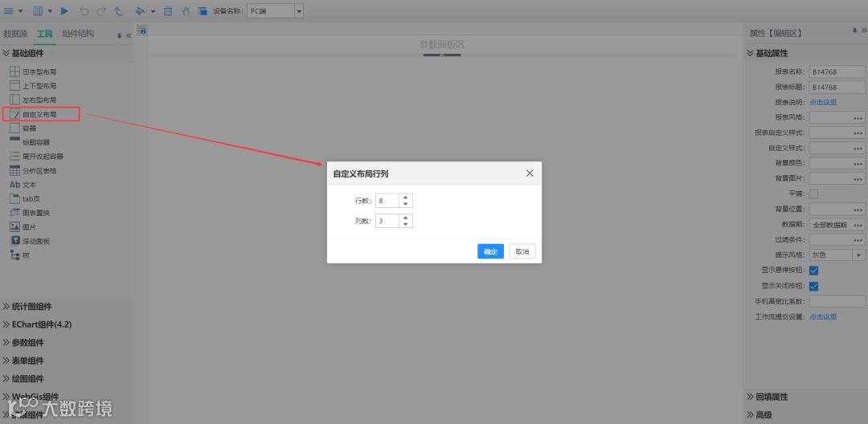Uncheck the 显示悬停按钮 checkbox
Screen dimensions: 868x424
813,271
